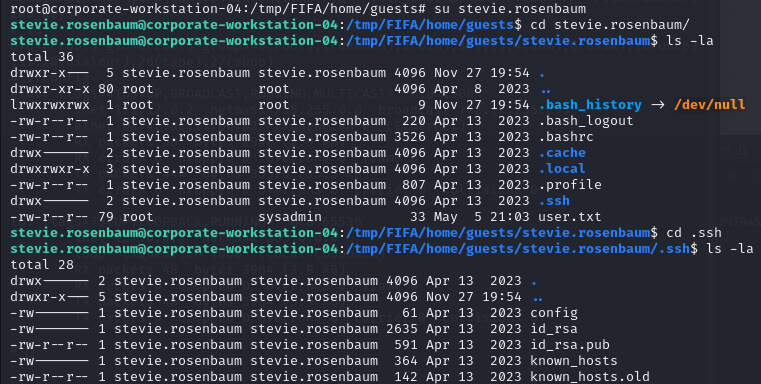Click the config file in .ssh listing
The height and width of the screenshot is (384, 761).
point(554,313)
